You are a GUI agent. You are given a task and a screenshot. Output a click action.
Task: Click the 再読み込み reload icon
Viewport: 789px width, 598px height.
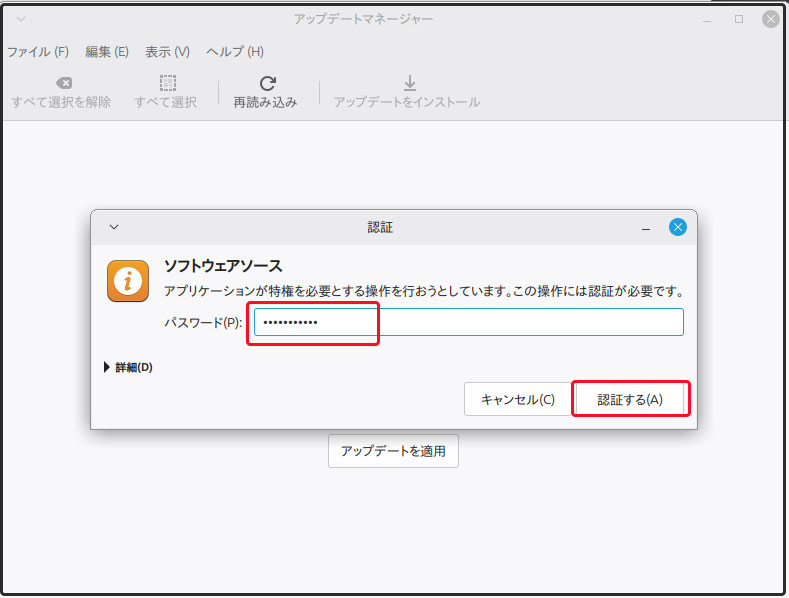[268, 83]
